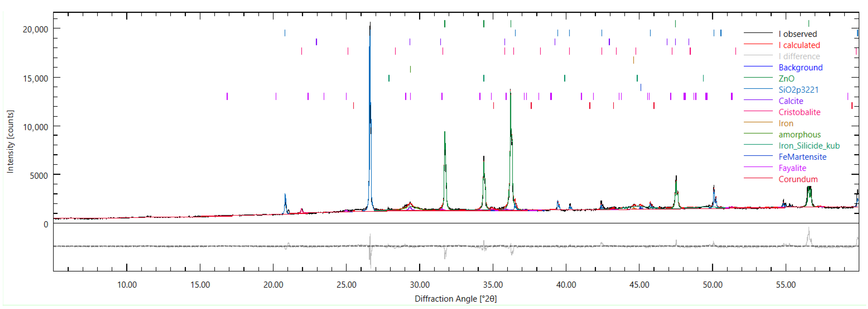This screenshot has height=309, width=868.
Task: Click the 25.00 x-axis label
Action: tap(346, 285)
